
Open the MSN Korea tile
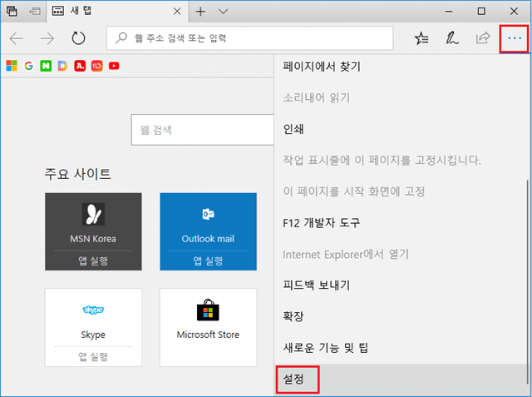pos(93,221)
